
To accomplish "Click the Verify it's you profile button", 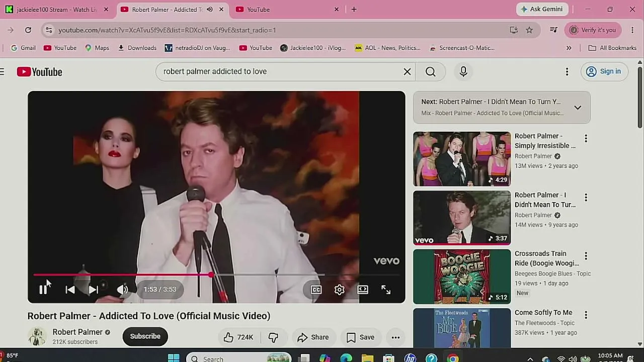I will [x=593, y=30].
